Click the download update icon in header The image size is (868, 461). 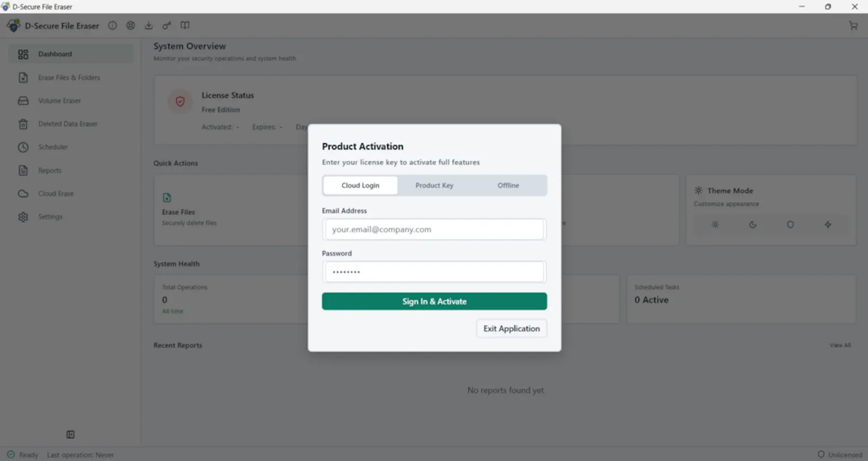pos(149,26)
